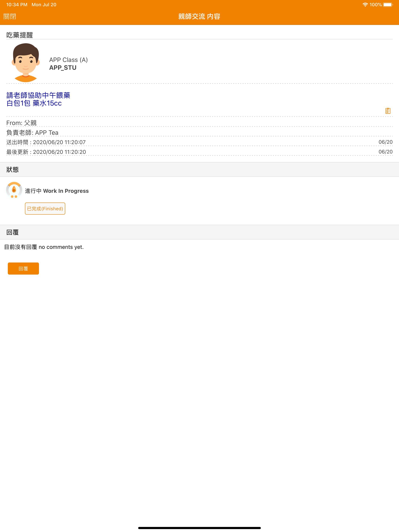Screen dimensions: 399x532
Task: Click the Wi-Fi status icon
Action: click(x=365, y=4)
